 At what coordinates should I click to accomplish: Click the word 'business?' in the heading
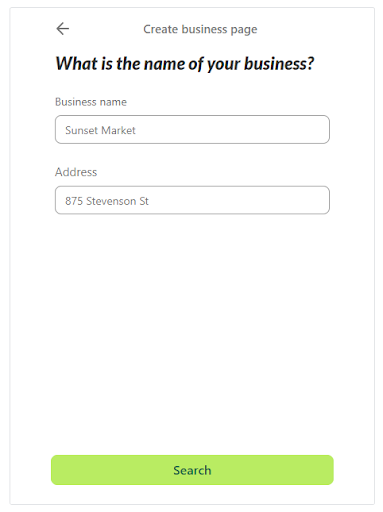click(x=279, y=63)
